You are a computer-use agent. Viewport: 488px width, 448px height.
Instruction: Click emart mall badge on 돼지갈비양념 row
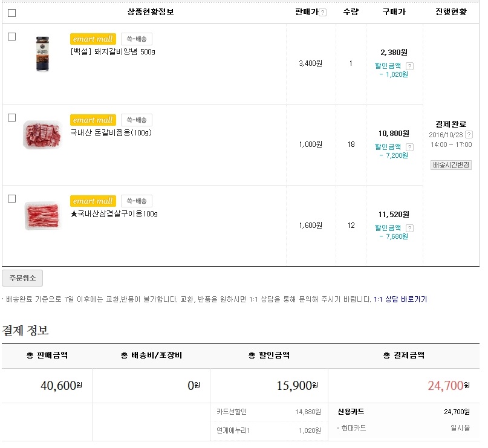point(93,39)
